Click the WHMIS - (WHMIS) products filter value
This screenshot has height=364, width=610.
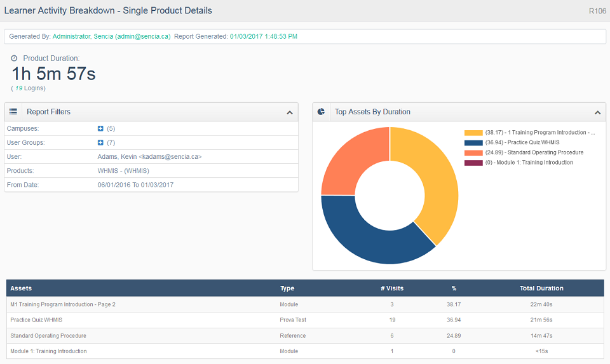coord(123,171)
